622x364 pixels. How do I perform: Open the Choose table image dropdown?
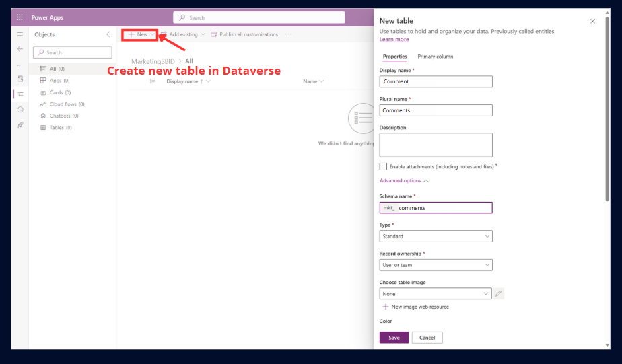tap(436, 294)
